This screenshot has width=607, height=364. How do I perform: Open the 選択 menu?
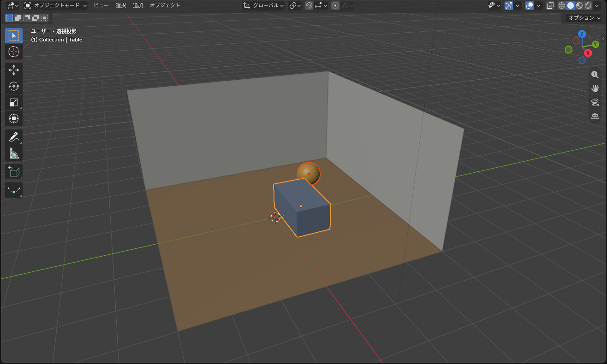[121, 6]
